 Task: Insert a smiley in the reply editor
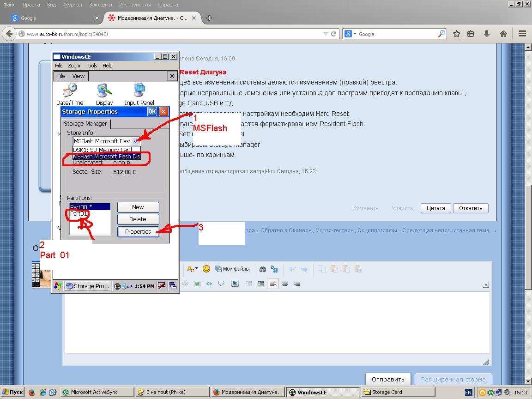[206, 269]
